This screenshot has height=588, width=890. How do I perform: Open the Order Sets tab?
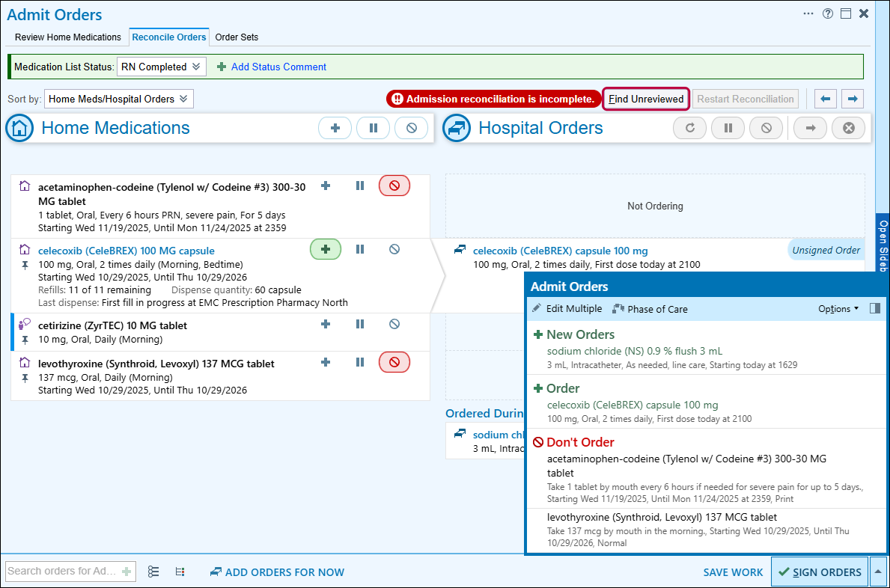(x=237, y=37)
